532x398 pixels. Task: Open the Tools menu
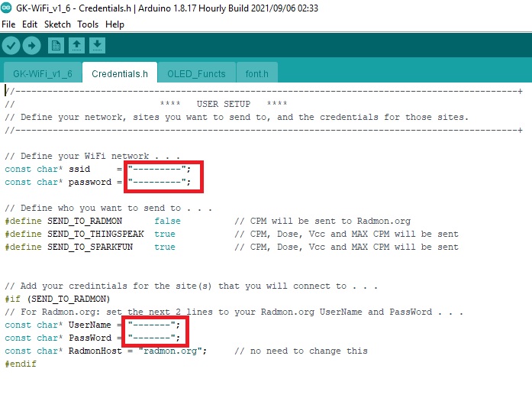[88, 24]
